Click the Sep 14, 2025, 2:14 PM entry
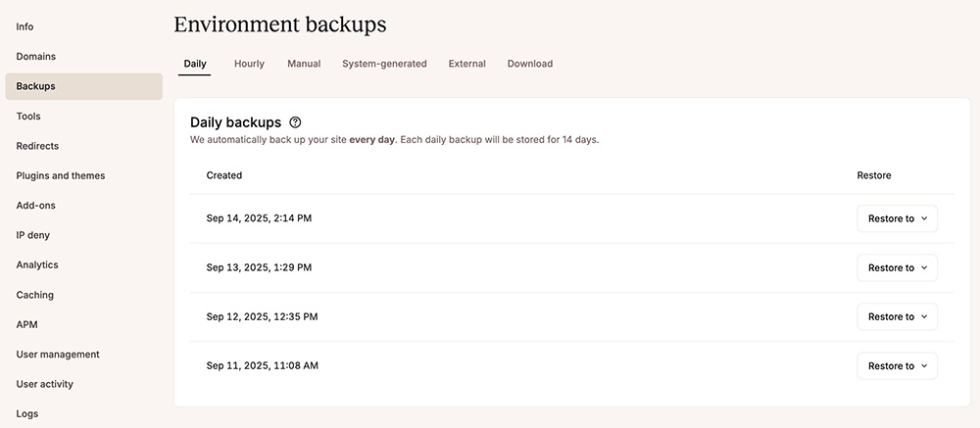Viewport: 980px width, 428px height. 259,218
